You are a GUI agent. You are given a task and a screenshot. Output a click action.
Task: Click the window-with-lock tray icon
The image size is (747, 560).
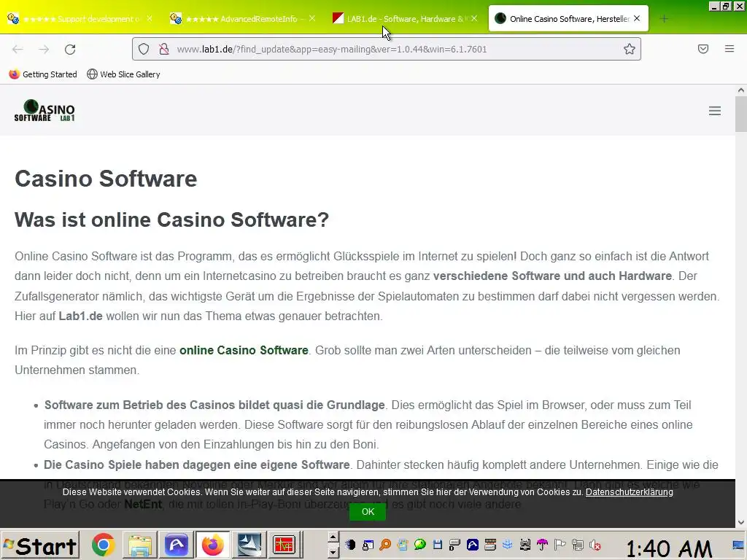click(x=368, y=545)
